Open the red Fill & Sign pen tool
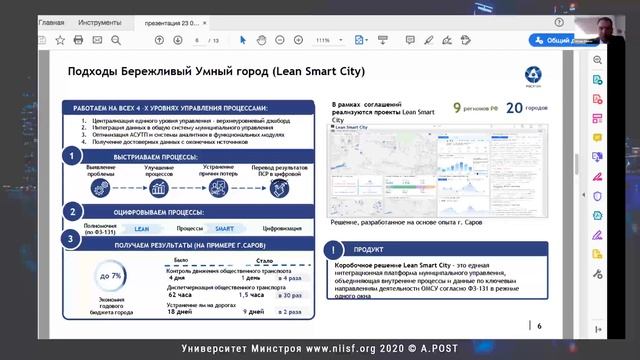The height and width of the screenshot is (360, 640). coord(597,176)
